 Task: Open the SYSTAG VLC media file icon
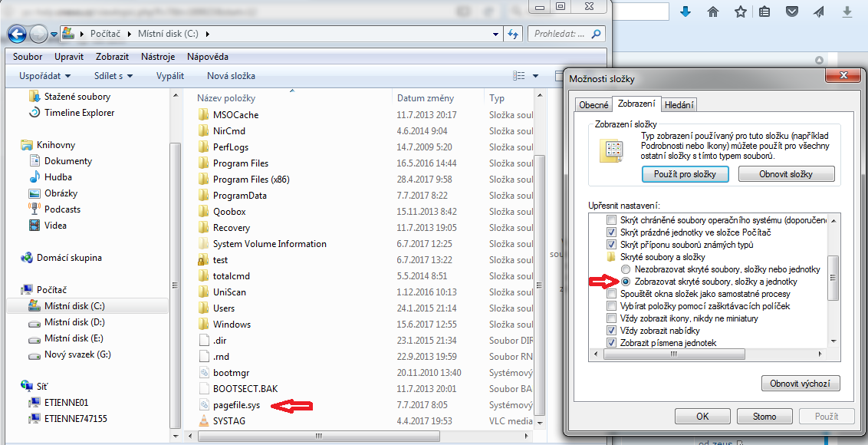point(203,420)
